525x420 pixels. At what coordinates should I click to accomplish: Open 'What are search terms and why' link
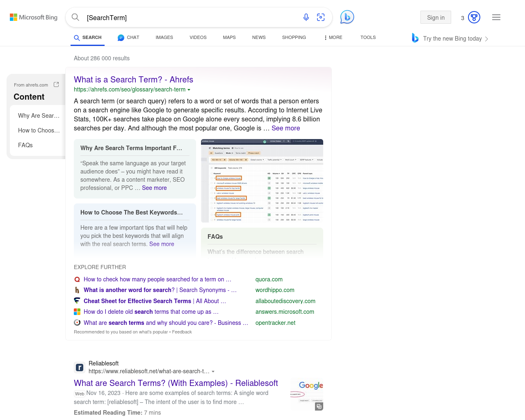pos(166,323)
